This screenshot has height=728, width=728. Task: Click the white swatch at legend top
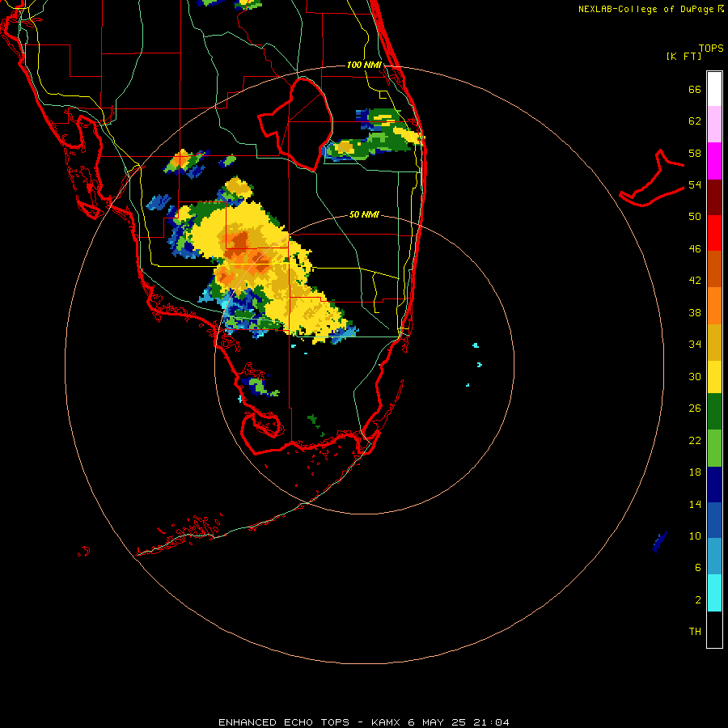(714, 89)
